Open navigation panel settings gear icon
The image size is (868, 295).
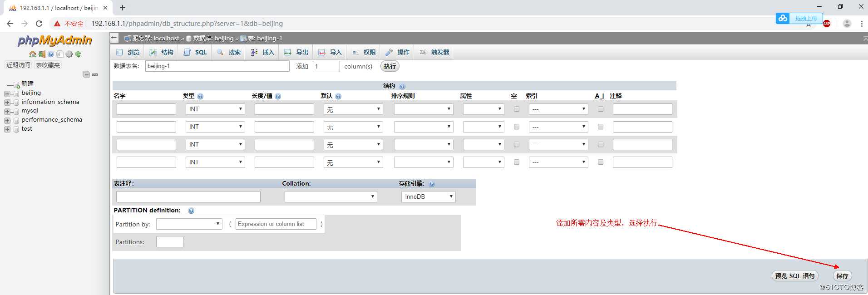pyautogui.click(x=69, y=54)
